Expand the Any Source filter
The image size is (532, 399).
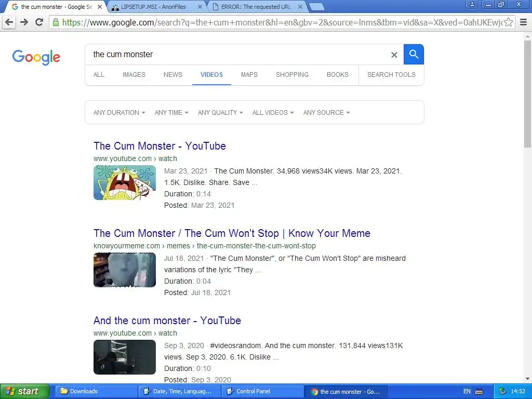(326, 113)
